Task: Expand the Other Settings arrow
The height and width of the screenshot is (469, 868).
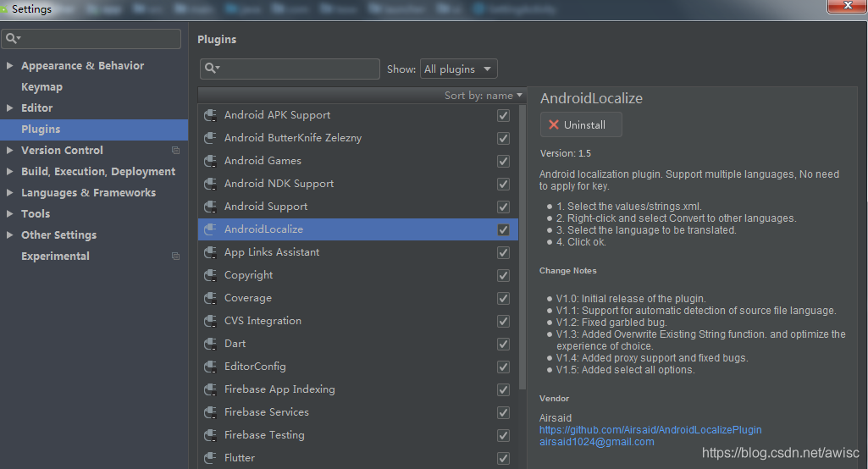Action: tap(9, 234)
